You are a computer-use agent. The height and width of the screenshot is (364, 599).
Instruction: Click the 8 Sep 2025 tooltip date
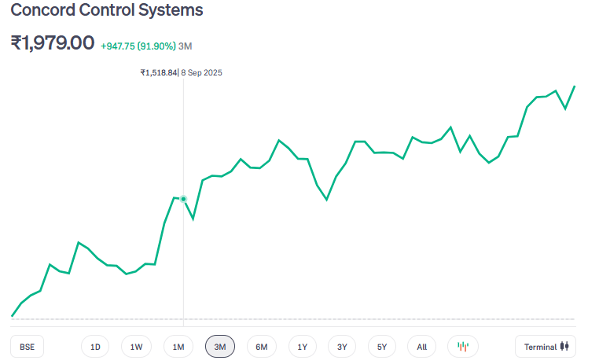coord(202,72)
